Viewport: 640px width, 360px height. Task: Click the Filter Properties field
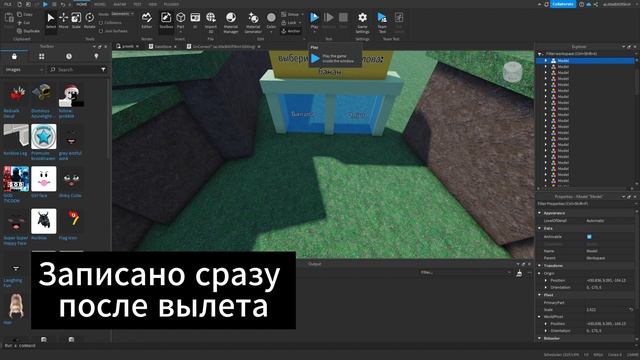[586, 203]
